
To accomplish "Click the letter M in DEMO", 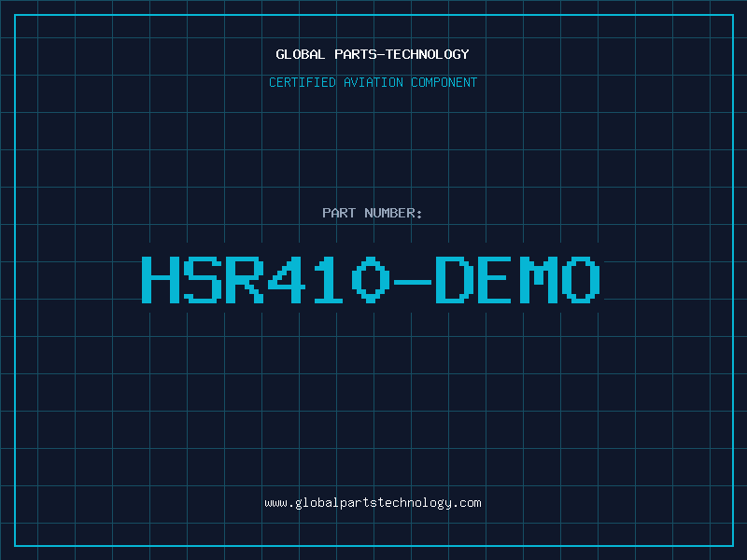I will pyautogui.click(x=541, y=279).
